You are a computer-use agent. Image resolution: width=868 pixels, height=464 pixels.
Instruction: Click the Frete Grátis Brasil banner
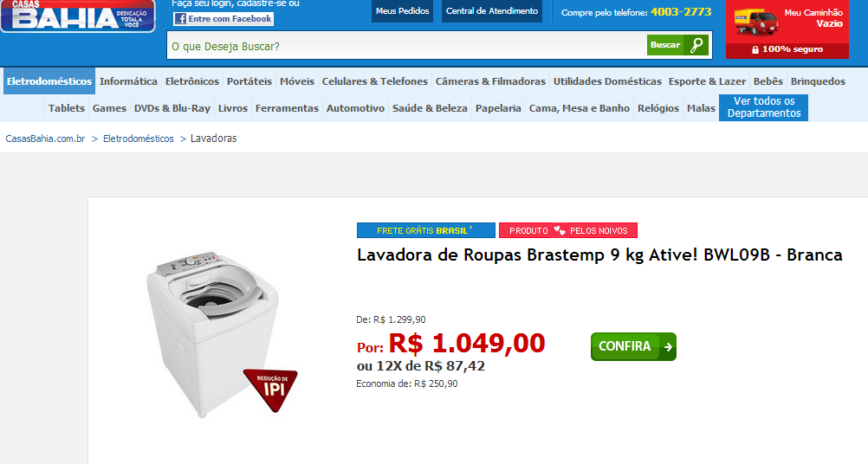[x=425, y=230]
